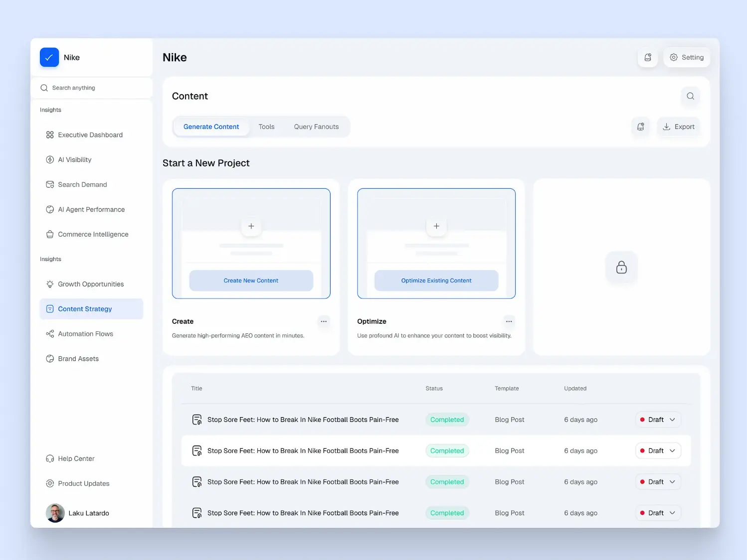Viewport: 747px width, 560px height.
Task: Click the plus icon in the Optimize card
Action: pyautogui.click(x=436, y=226)
